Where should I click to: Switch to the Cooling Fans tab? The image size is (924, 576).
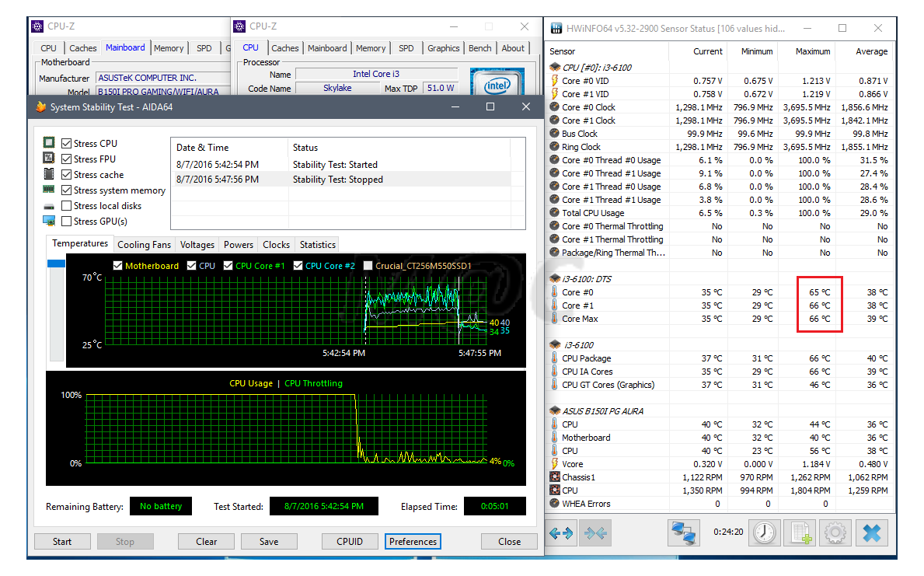(144, 244)
